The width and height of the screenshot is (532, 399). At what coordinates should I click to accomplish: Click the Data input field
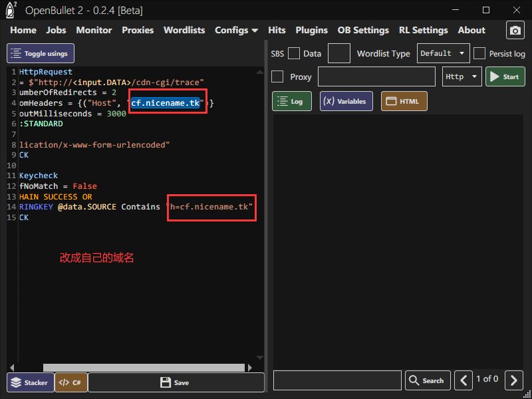pyautogui.click(x=338, y=54)
